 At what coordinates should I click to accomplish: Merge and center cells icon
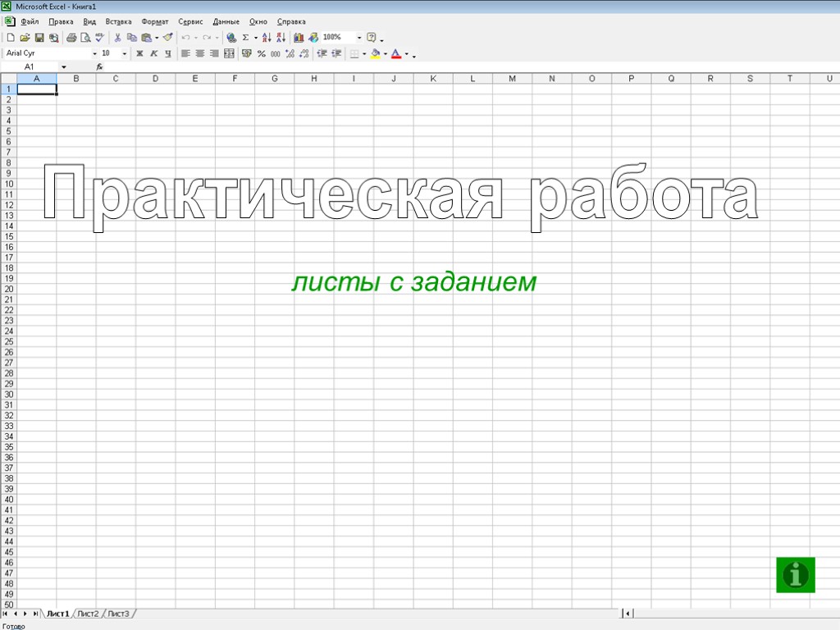click(x=229, y=53)
